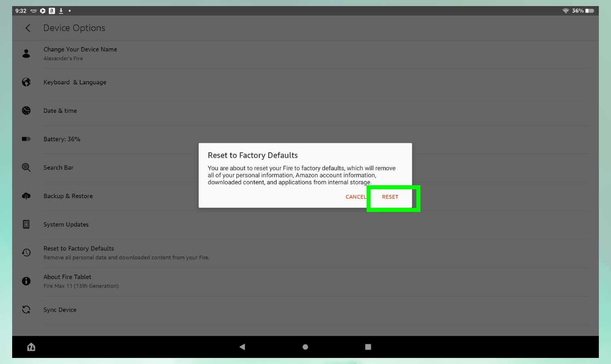The image size is (611, 364).
Task: Tap the sync arrows icon
Action: pos(26,309)
